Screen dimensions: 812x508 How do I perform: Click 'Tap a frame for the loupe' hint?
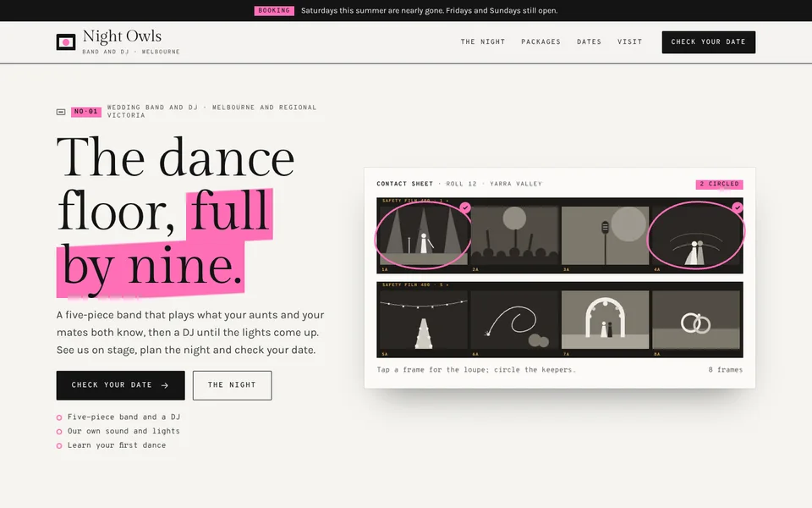coord(476,370)
